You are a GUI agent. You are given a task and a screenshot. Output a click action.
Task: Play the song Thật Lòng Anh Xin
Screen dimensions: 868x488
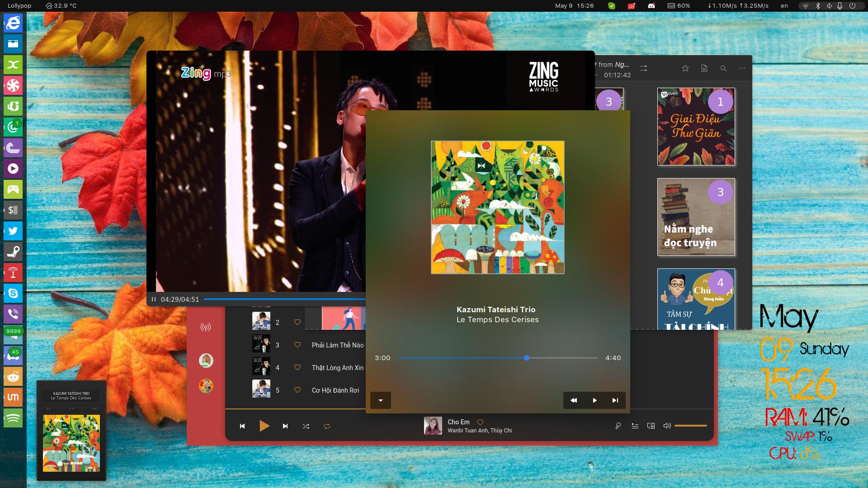[x=338, y=368]
